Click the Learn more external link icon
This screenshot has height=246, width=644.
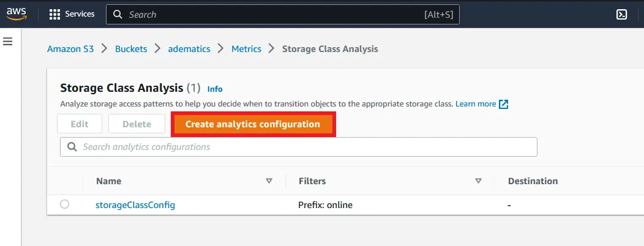pos(504,104)
